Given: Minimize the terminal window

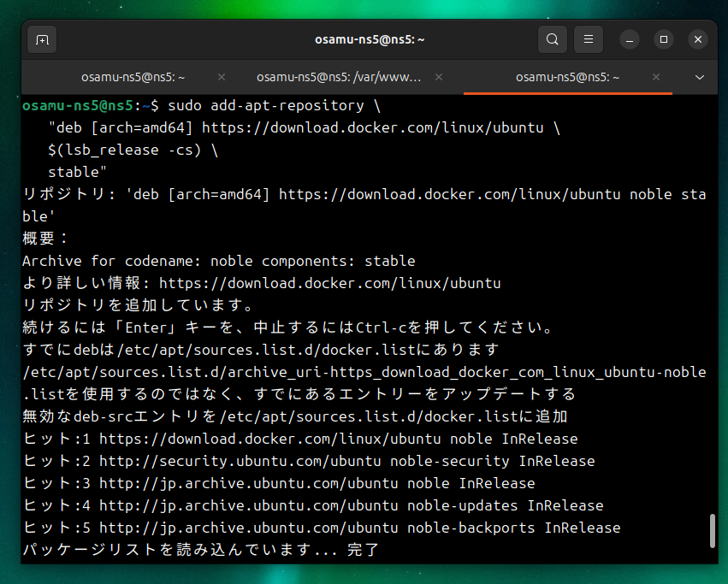Looking at the screenshot, I should (630, 39).
